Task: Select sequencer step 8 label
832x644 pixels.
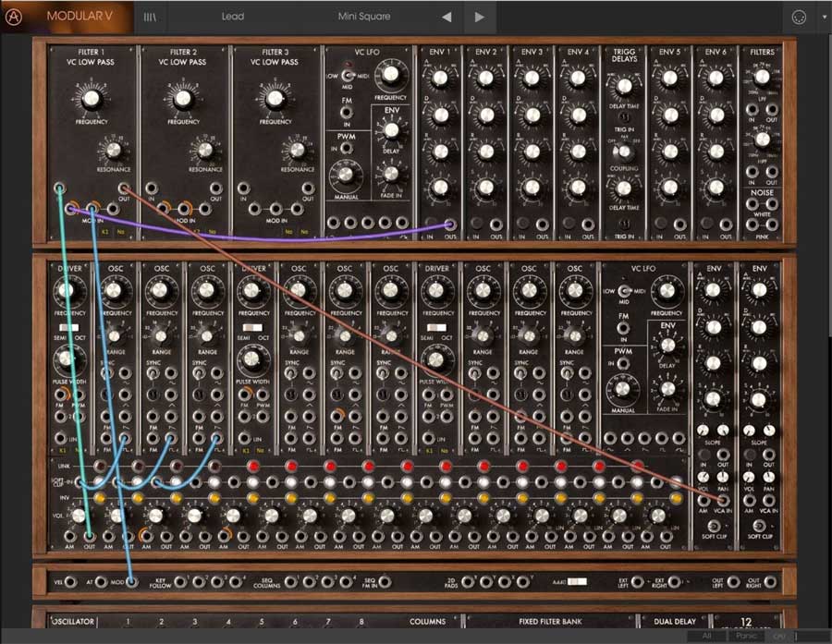Action: 361,622
